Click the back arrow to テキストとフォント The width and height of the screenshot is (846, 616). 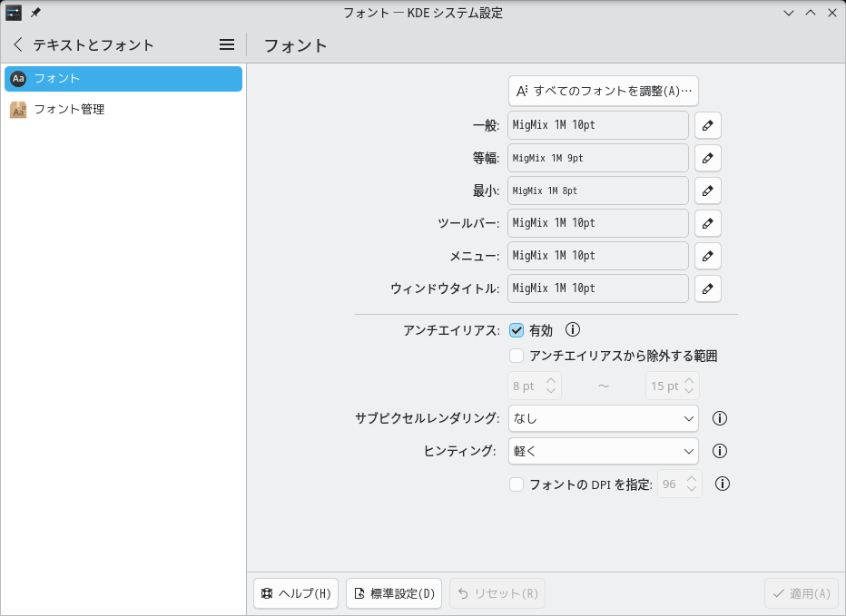[17, 44]
